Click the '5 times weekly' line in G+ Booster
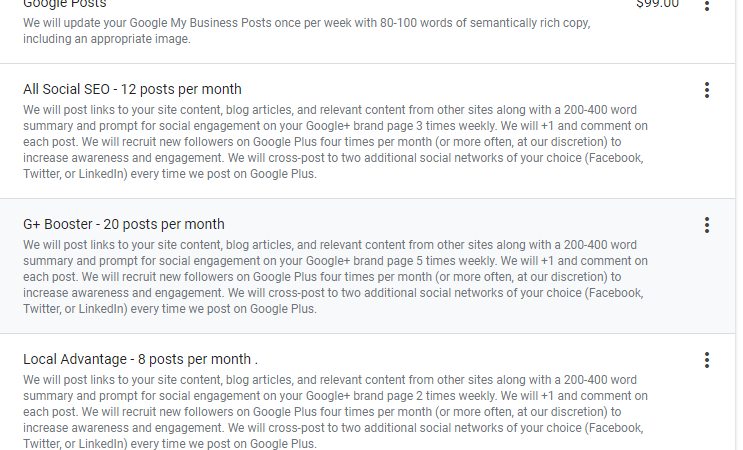Image resolution: width=743 pixels, height=450 pixels. tap(335, 261)
